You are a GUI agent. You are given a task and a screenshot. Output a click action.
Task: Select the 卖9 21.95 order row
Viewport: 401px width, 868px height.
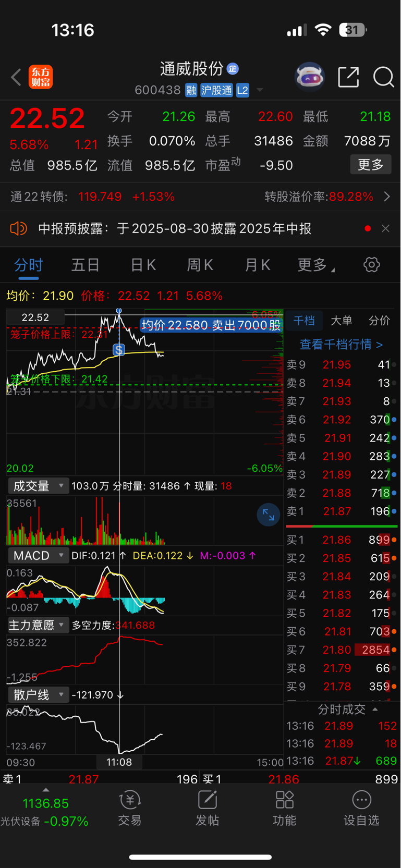(x=342, y=365)
